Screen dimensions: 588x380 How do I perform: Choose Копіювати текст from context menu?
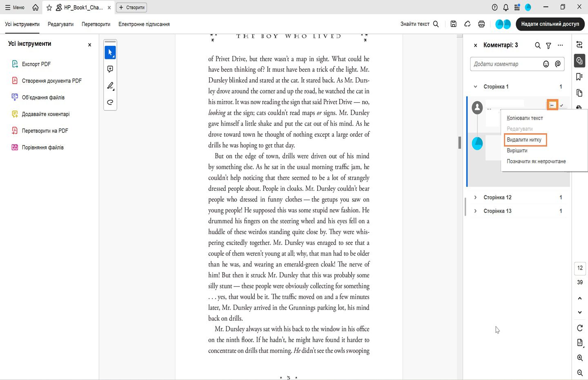click(525, 118)
